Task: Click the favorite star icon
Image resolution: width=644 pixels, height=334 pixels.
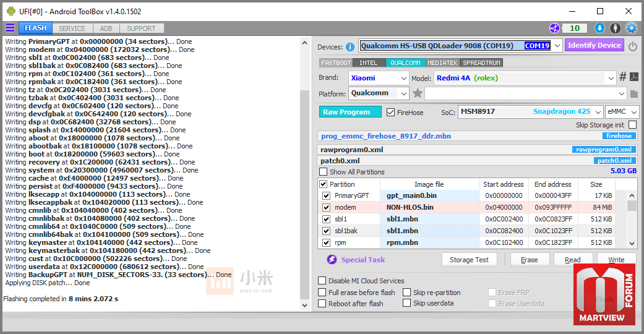Action: (x=418, y=93)
